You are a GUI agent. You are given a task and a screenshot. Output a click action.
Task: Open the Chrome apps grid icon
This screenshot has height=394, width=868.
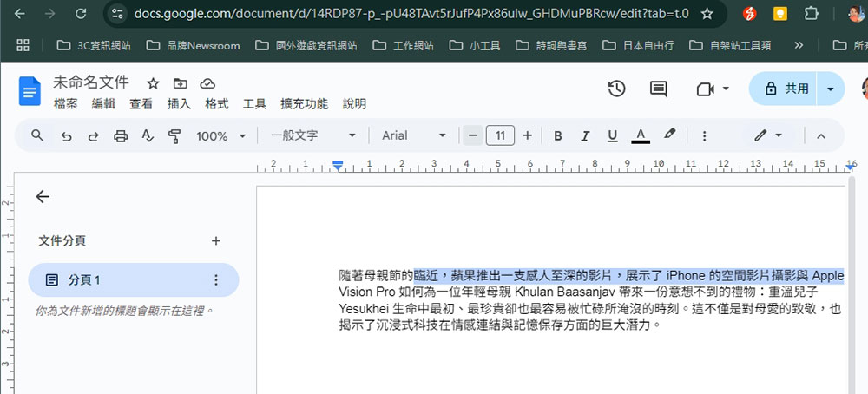tap(23, 45)
